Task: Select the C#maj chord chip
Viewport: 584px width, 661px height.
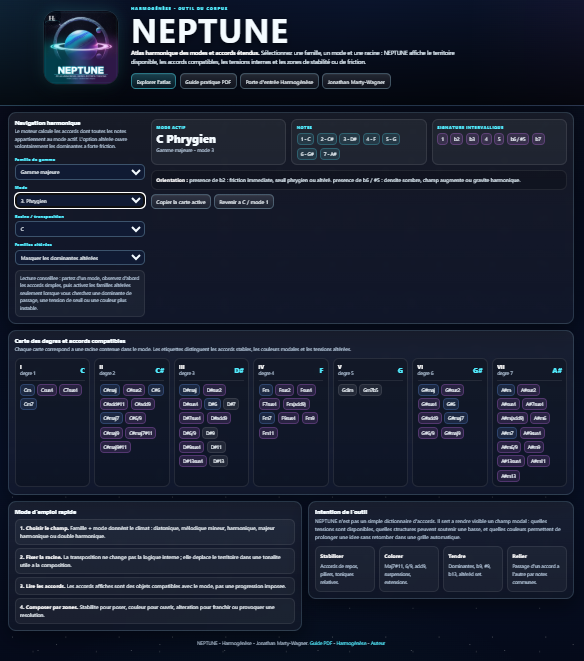Action: (x=110, y=390)
